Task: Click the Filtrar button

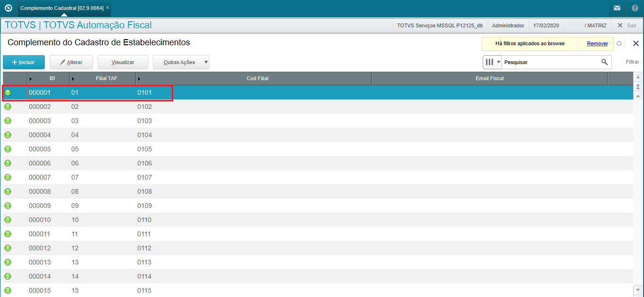Action: pyautogui.click(x=632, y=62)
